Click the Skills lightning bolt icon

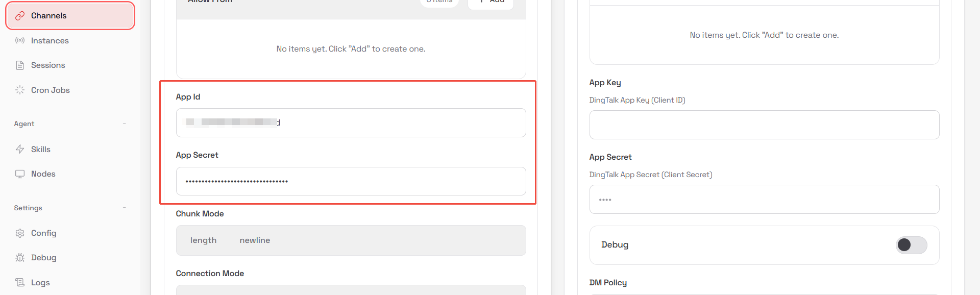point(20,149)
